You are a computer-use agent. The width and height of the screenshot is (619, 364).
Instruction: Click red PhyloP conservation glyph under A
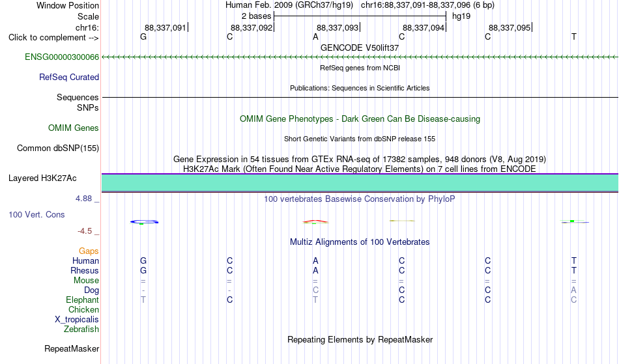(315, 222)
